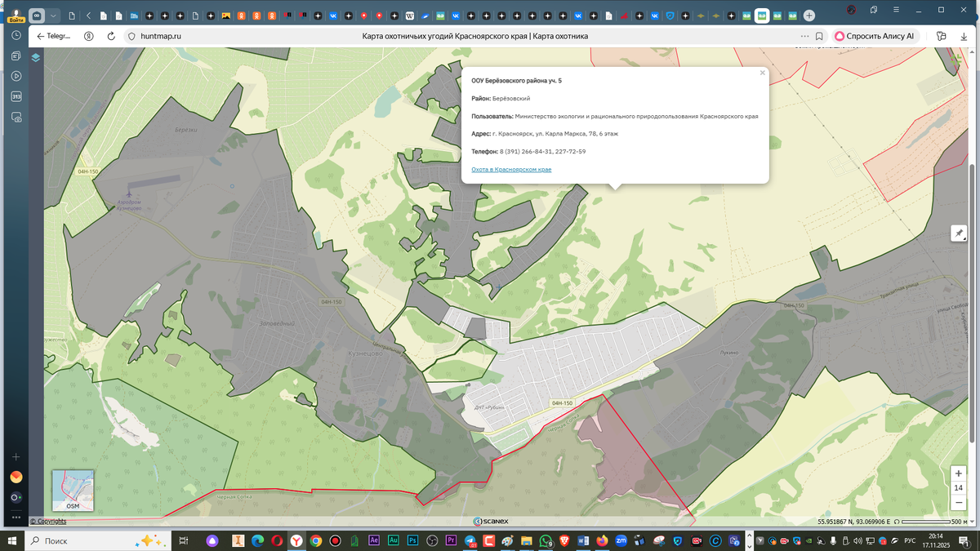This screenshot has width=980, height=551.
Task: Open Adobe Premiere Pro from the taskbar
Action: (x=452, y=540)
